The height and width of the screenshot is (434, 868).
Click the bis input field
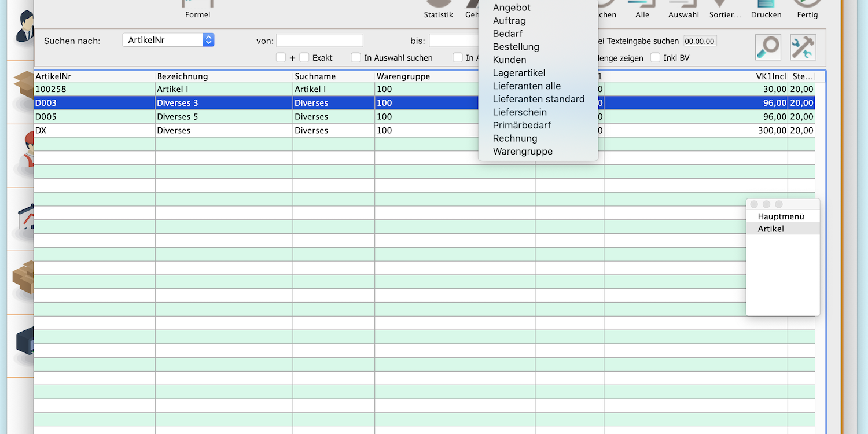click(x=454, y=41)
